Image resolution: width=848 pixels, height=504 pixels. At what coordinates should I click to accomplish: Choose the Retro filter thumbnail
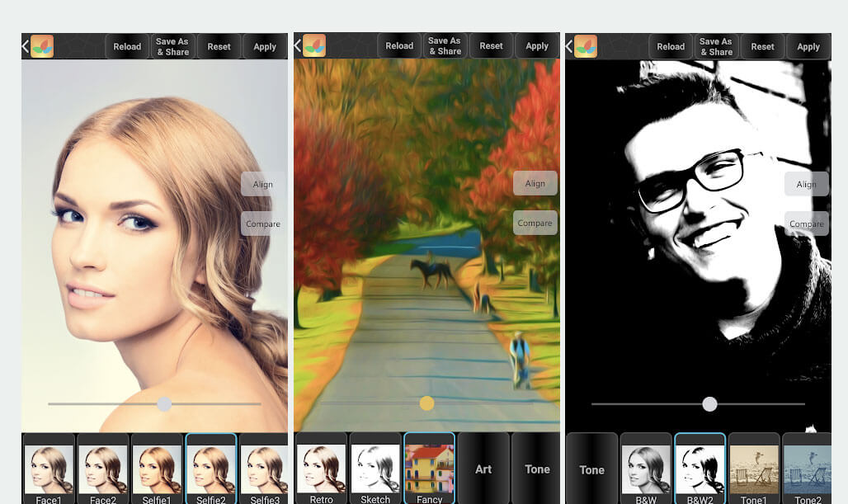[321, 469]
